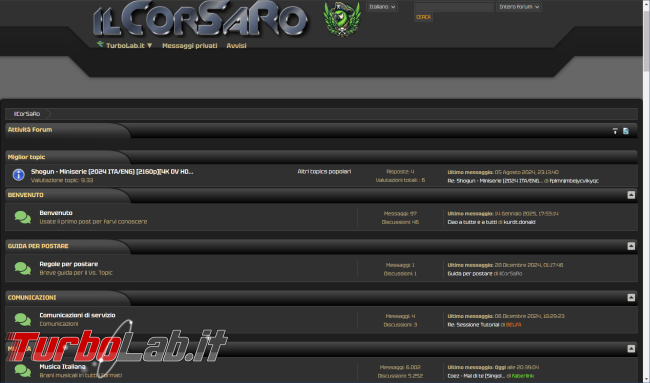
Task: Click the green parrot pirate logo
Action: point(342,19)
